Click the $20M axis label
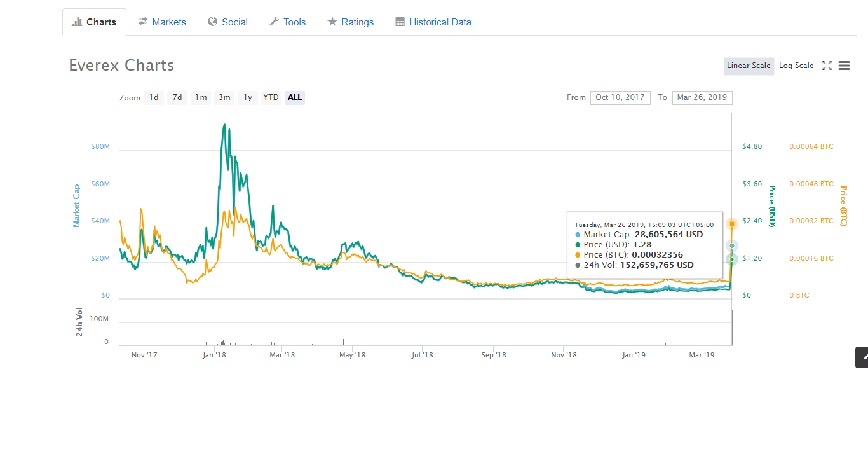This screenshot has width=868, height=463. point(101,258)
